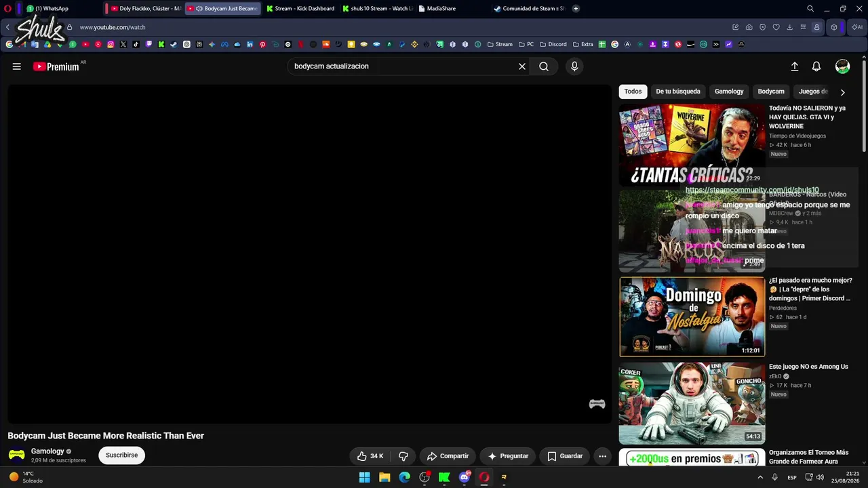Viewport: 868px width, 488px height.
Task: Open more video actions (three dots)
Action: tap(602, 456)
